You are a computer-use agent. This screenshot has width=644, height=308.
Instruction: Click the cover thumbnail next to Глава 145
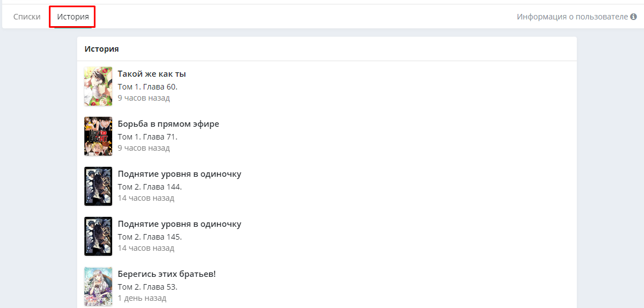98,236
